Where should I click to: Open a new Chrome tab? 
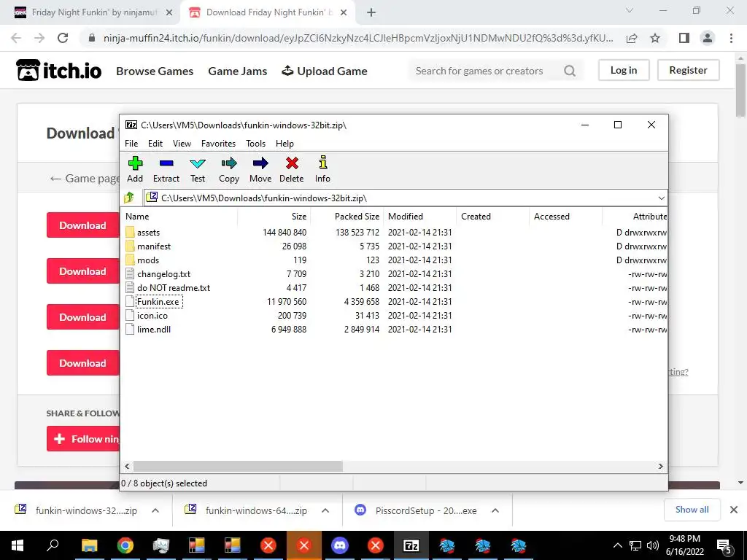click(371, 13)
